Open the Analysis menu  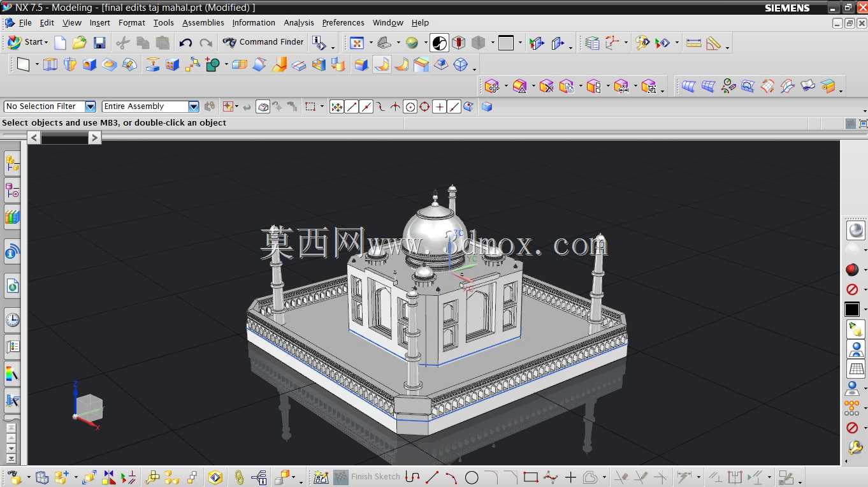(299, 23)
